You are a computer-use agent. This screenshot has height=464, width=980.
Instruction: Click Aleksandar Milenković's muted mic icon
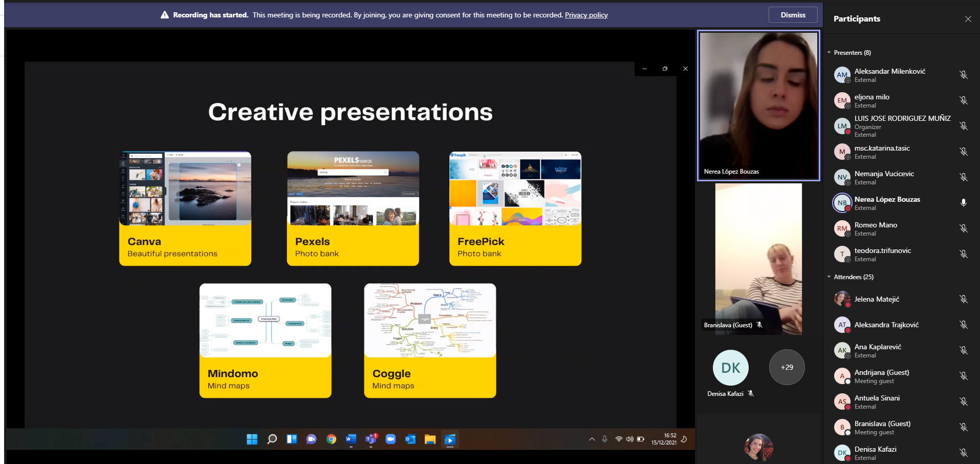[x=963, y=75]
